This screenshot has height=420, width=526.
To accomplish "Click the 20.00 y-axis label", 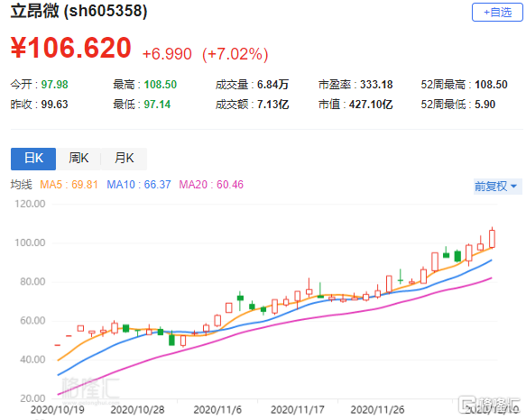I will [x=32, y=398].
